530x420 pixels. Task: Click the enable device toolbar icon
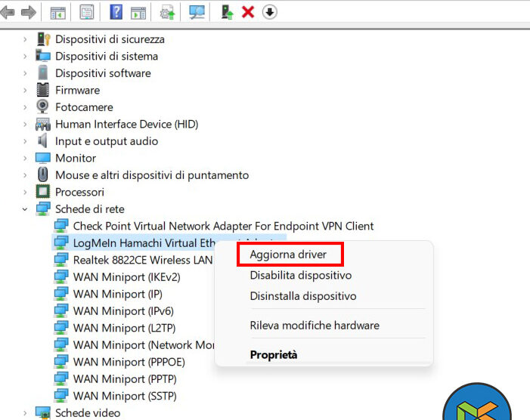tap(227, 12)
